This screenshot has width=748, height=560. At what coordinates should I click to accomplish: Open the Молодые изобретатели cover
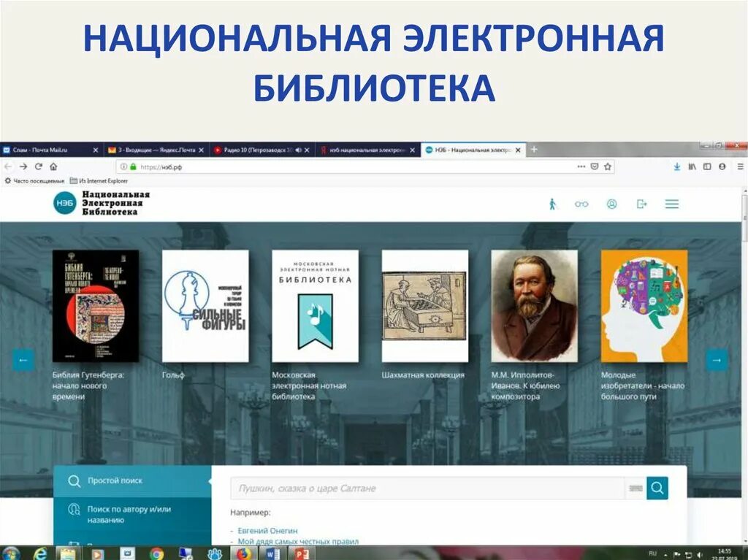pos(644,306)
